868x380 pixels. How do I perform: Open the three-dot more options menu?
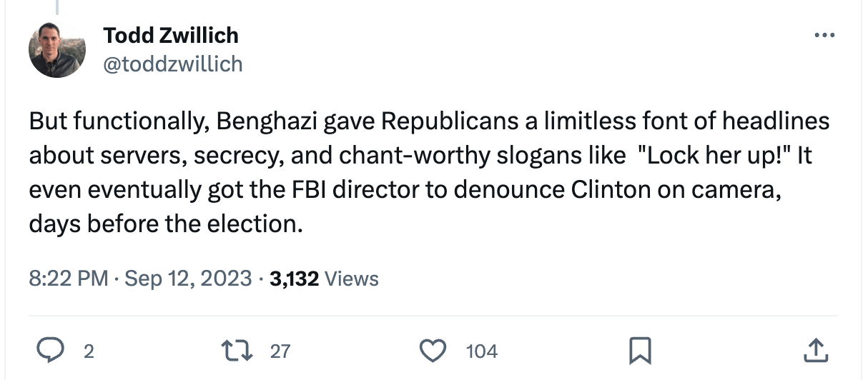824,35
